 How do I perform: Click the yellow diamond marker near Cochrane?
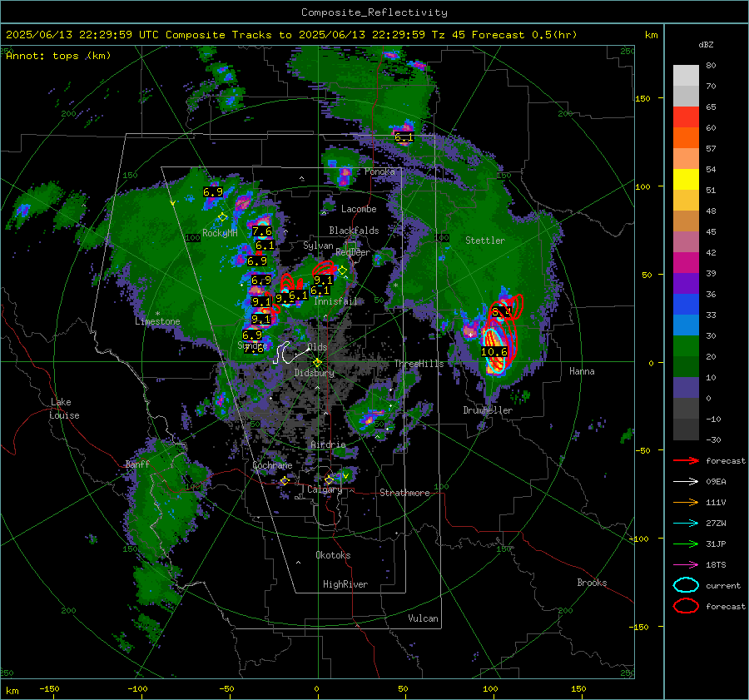[x=285, y=481]
